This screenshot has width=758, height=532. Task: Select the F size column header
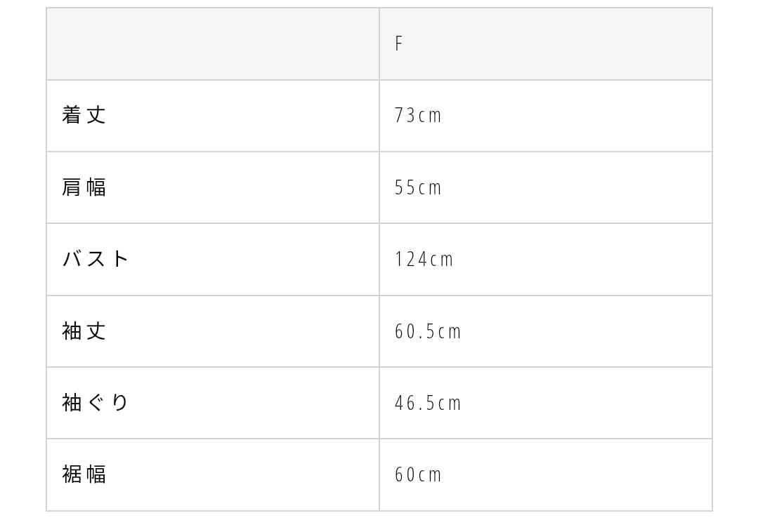click(398, 44)
